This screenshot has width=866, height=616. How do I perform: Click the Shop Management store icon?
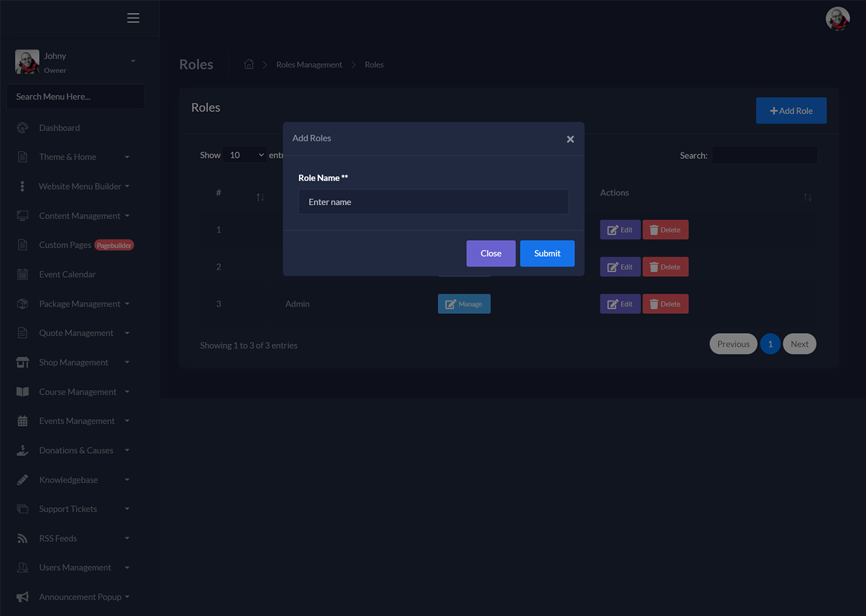click(23, 363)
